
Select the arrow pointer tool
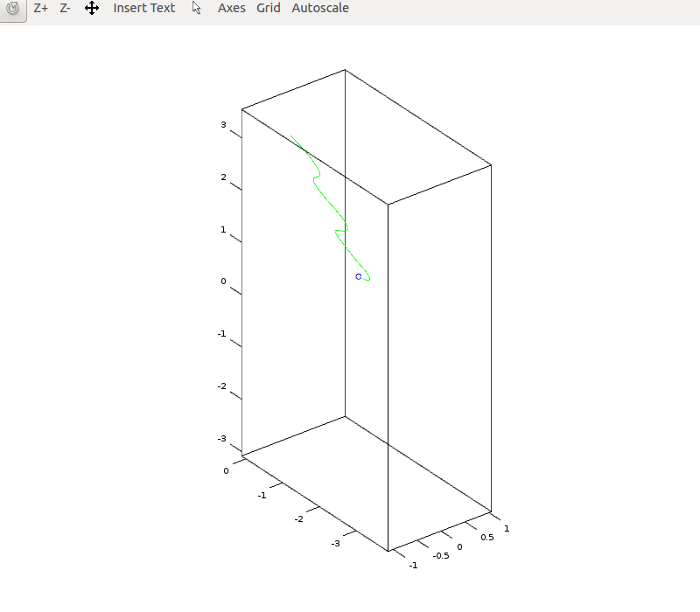click(x=197, y=8)
